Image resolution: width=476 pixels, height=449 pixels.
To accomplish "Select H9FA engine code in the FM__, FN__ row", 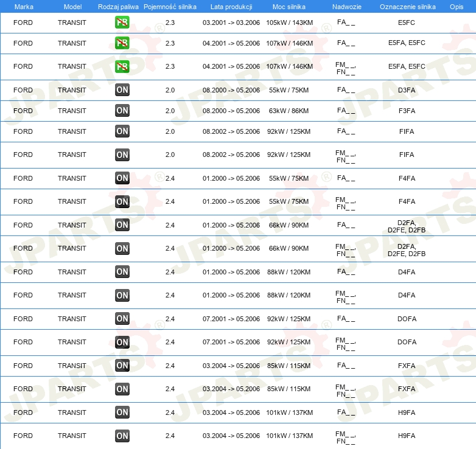I will (x=407, y=436).
